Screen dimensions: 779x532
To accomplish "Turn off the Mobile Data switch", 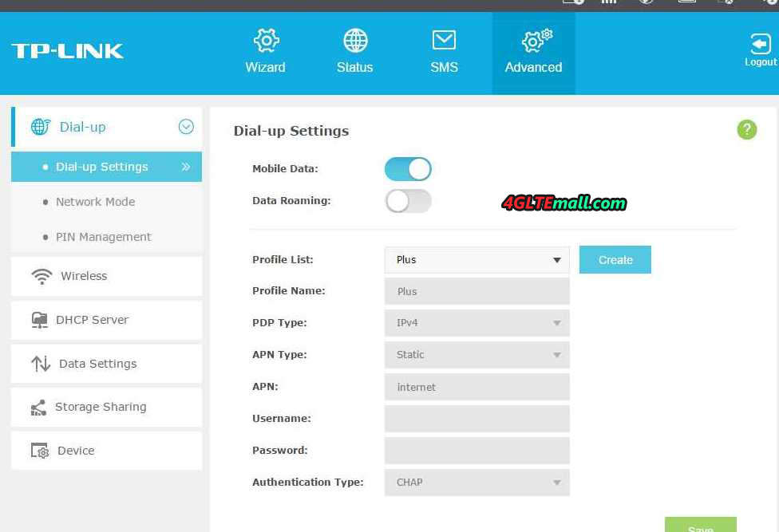I will pos(408,169).
